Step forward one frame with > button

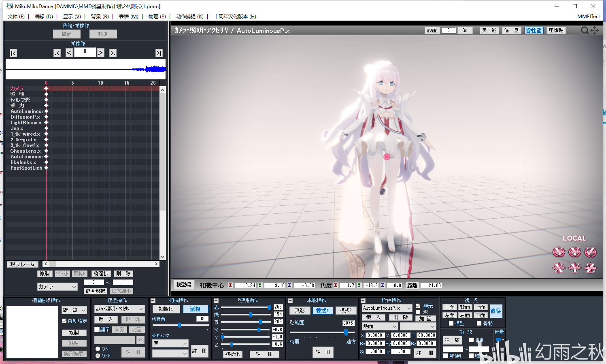[100, 53]
